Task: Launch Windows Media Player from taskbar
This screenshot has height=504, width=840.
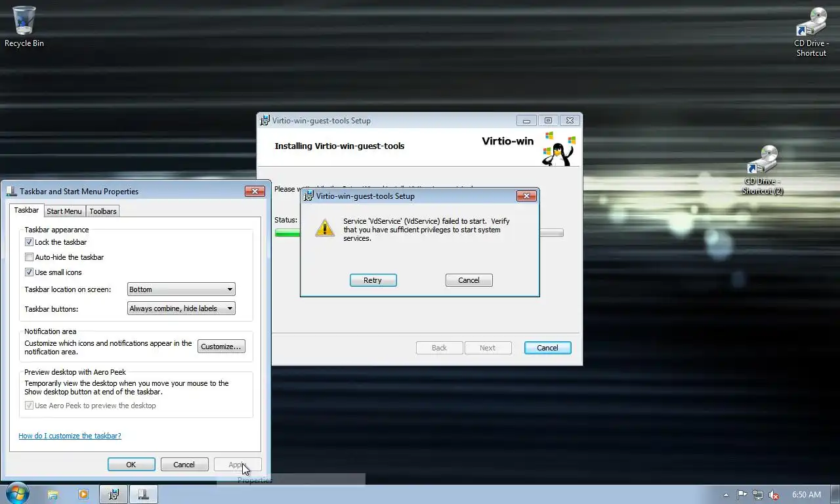Action: click(x=83, y=495)
